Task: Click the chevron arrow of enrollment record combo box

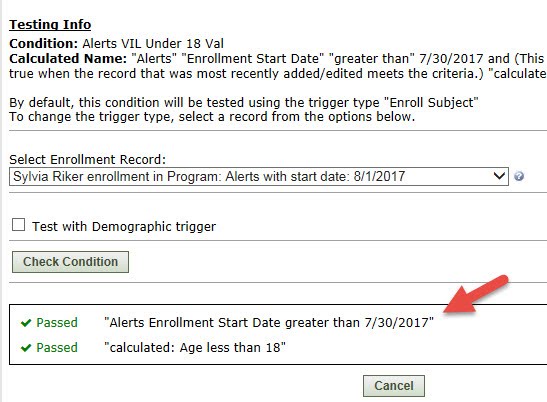Action: pyautogui.click(x=499, y=176)
